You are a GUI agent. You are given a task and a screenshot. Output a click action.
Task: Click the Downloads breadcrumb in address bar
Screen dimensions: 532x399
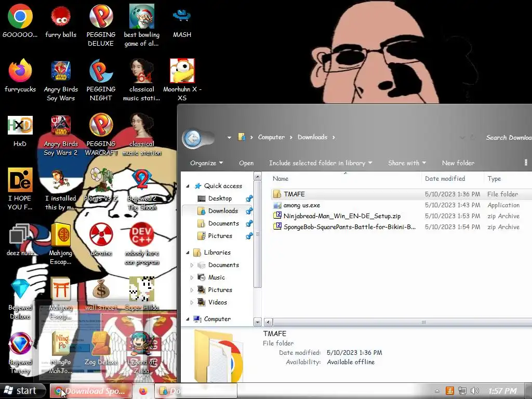point(312,137)
